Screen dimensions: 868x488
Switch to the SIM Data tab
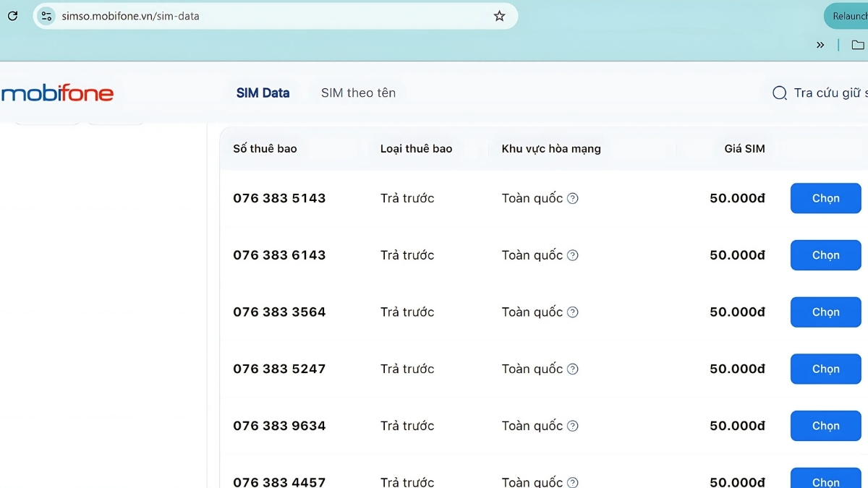263,93
